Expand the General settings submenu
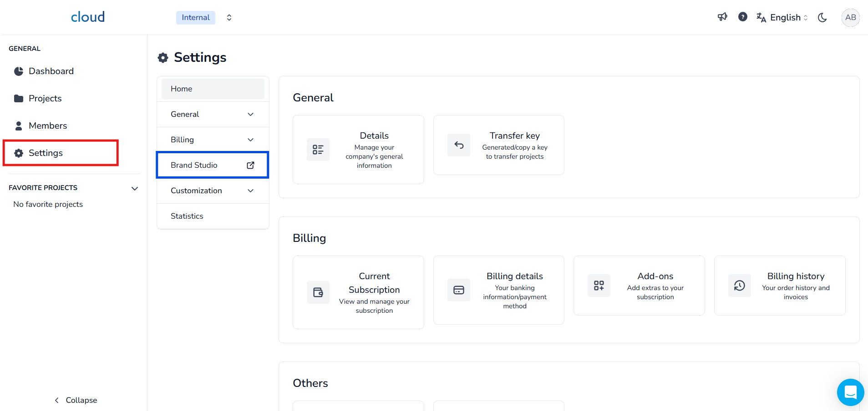Screen dimensions: 868x411 tap(250, 115)
